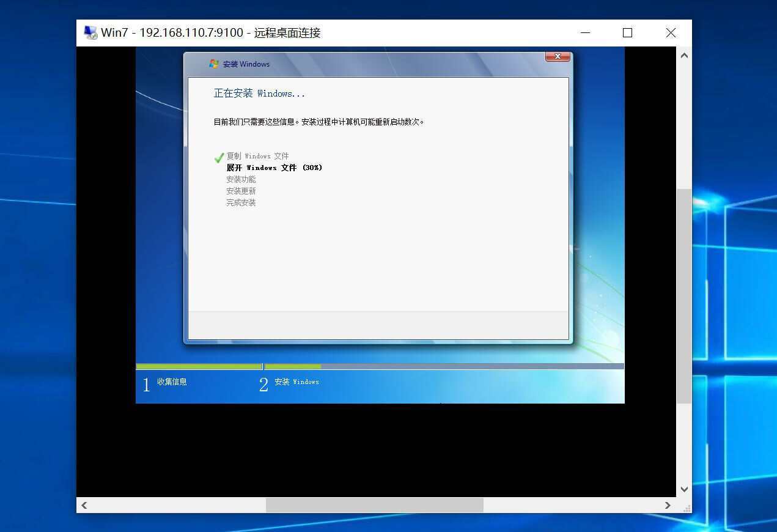Click horizontal scrollbar left arrow
This screenshot has width=777, height=532.
[x=84, y=505]
